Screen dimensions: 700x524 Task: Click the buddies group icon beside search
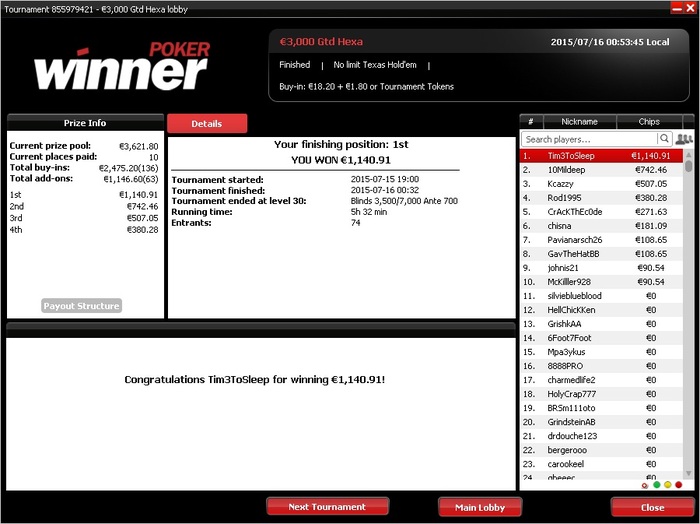[x=684, y=139]
